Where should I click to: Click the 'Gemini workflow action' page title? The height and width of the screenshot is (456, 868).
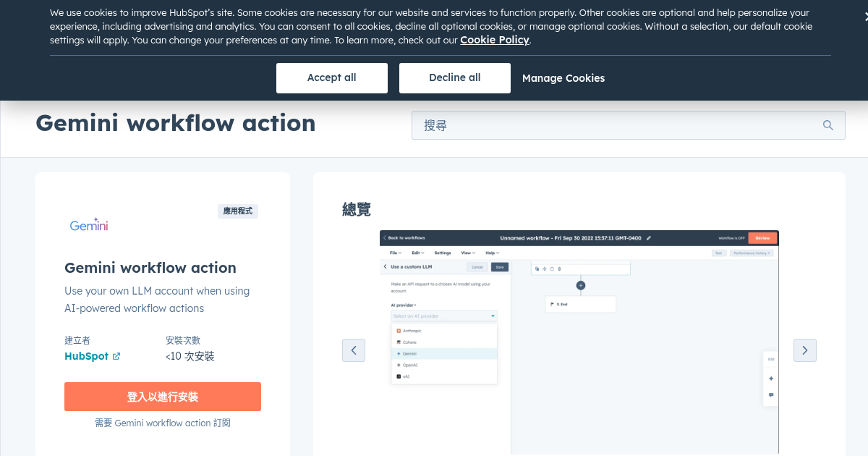[176, 123]
